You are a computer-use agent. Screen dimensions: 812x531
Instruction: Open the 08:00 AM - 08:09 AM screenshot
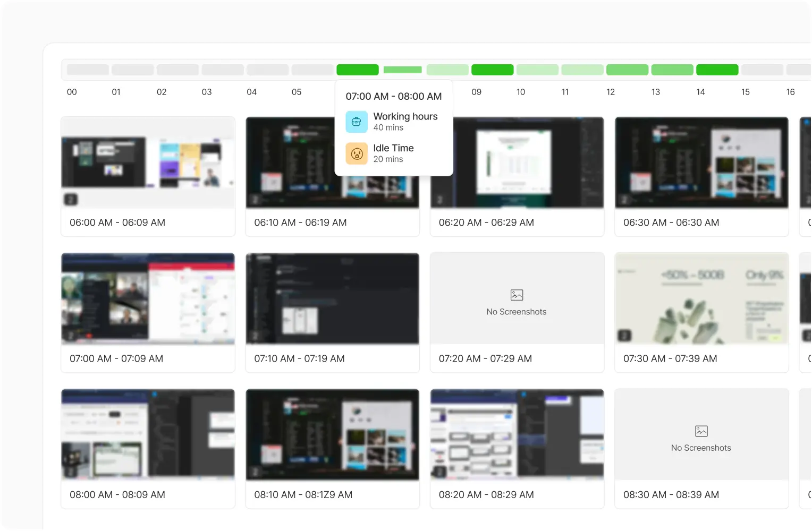click(148, 434)
